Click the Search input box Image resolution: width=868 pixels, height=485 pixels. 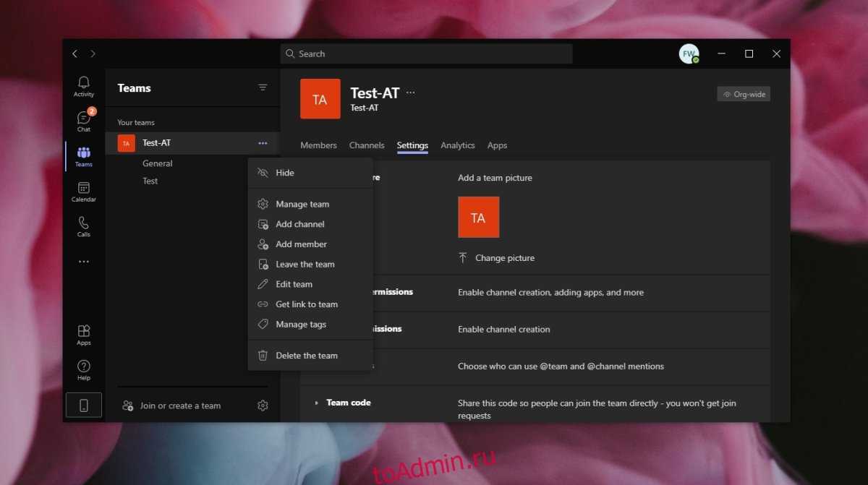pos(427,53)
